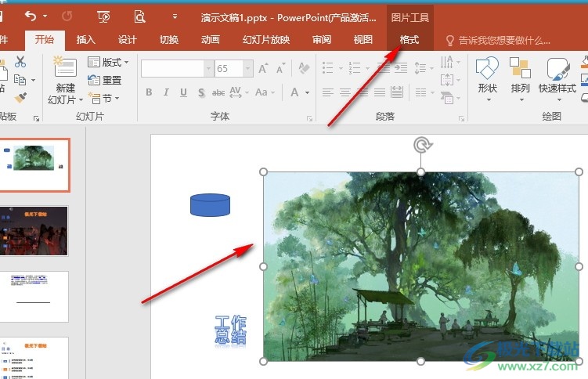Image resolution: width=588 pixels, height=379 pixels.
Task: Click the font name input box
Action: click(x=172, y=69)
